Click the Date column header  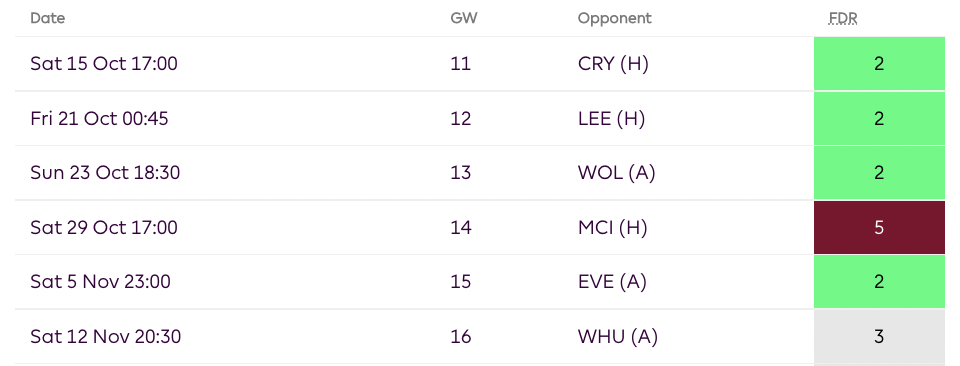tap(48, 18)
